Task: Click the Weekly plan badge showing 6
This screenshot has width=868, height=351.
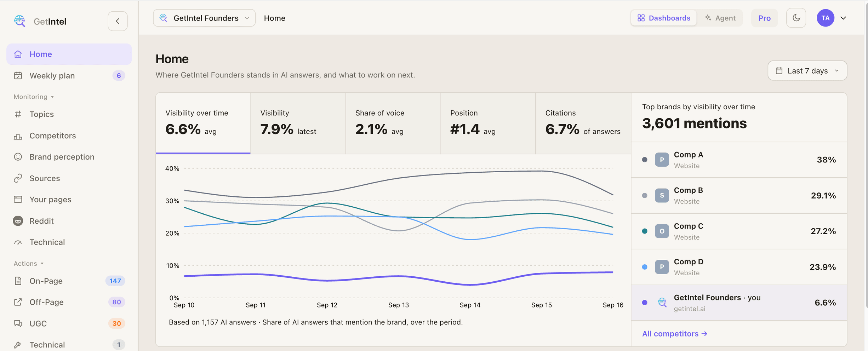Action: point(119,75)
